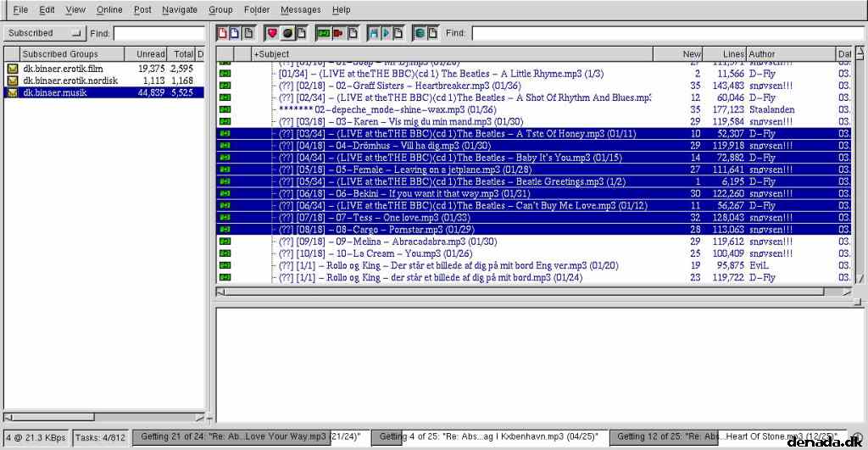The height and width of the screenshot is (450, 868).
Task: Toggle the ignored threads black ball filter
Action: (287, 33)
